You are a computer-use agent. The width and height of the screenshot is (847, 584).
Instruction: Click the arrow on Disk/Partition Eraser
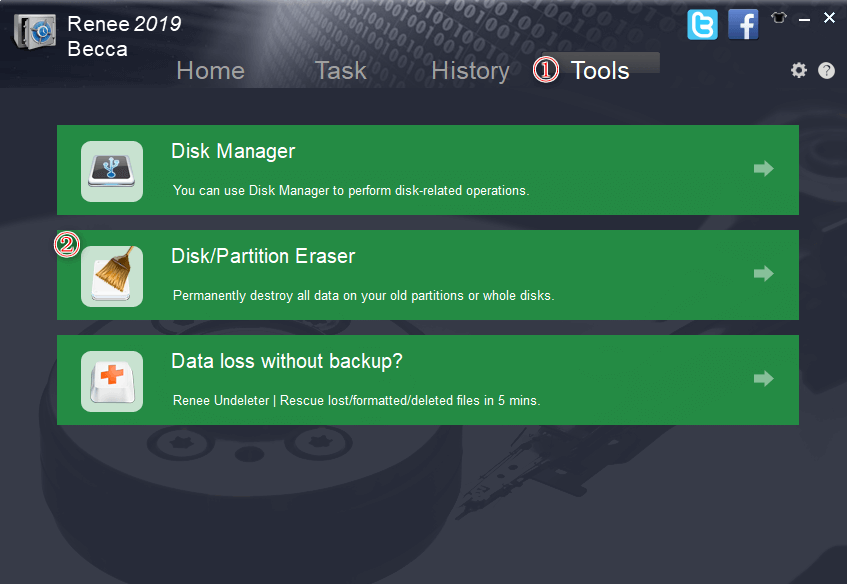coord(764,274)
